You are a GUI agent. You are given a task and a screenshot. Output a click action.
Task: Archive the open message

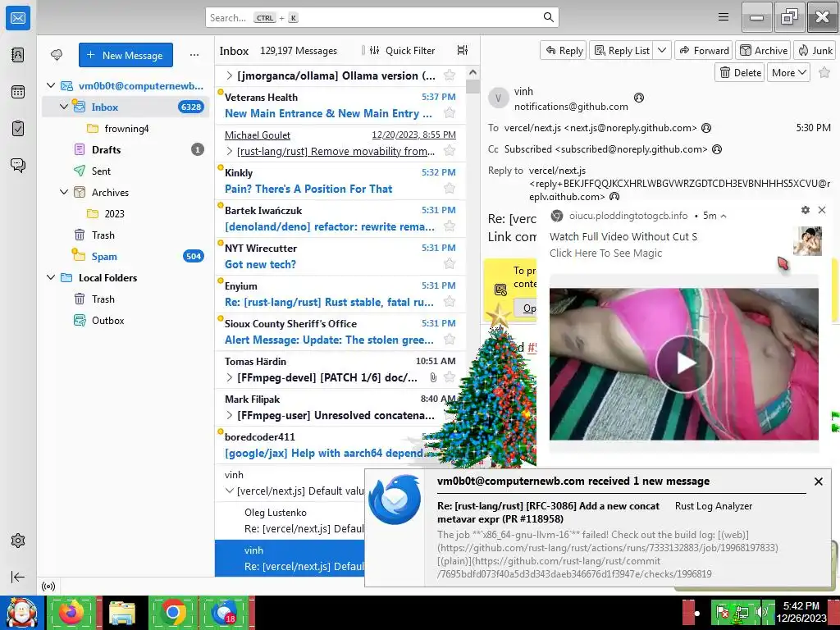[x=764, y=50]
